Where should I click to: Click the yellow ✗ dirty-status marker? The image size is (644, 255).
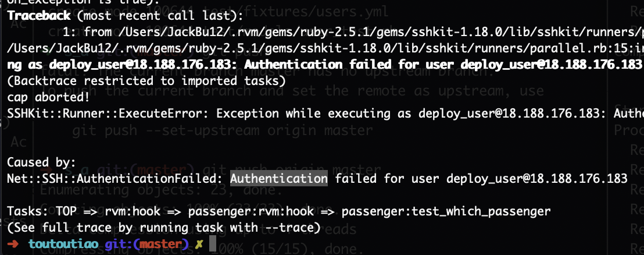(x=199, y=245)
